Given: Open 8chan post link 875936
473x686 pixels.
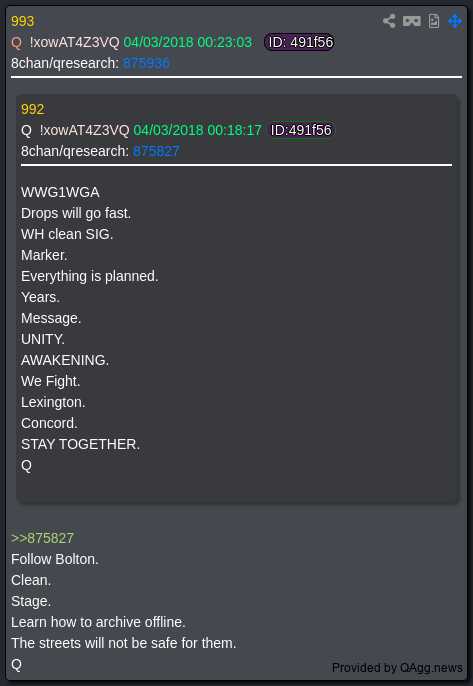Looking at the screenshot, I should click(146, 63).
